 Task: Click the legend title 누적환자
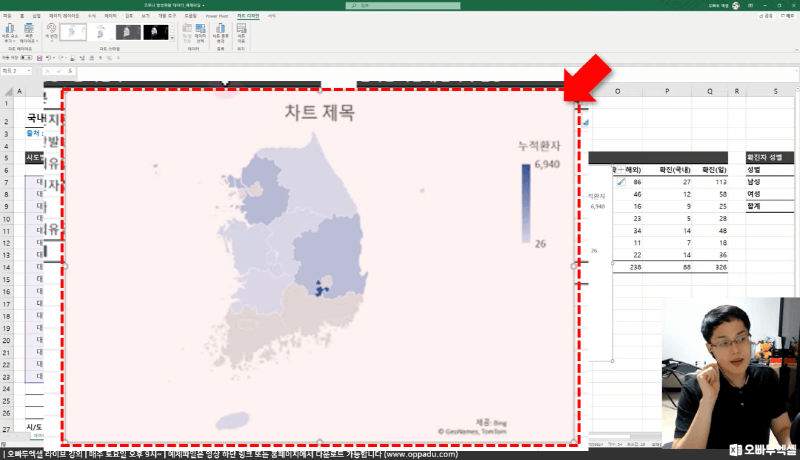pyautogui.click(x=539, y=146)
